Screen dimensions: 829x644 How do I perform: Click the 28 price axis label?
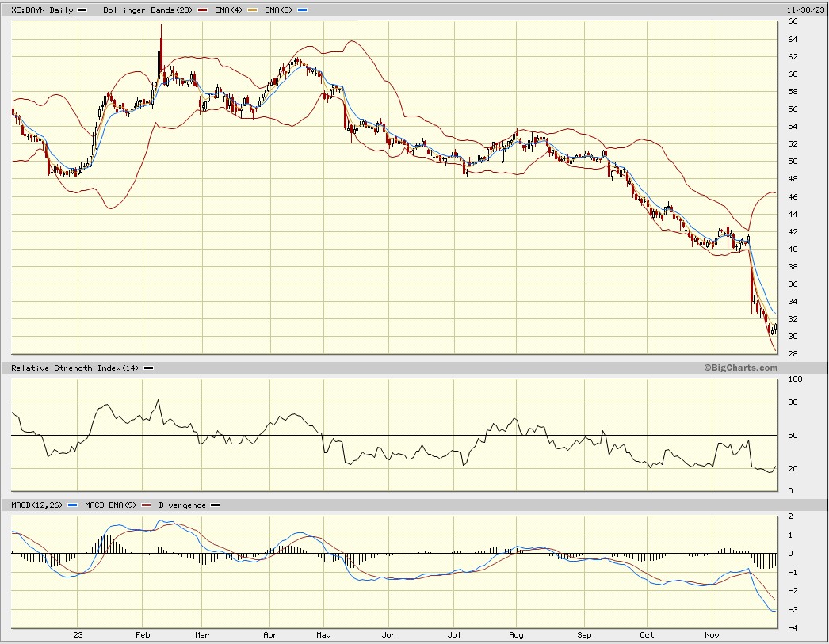click(x=793, y=353)
